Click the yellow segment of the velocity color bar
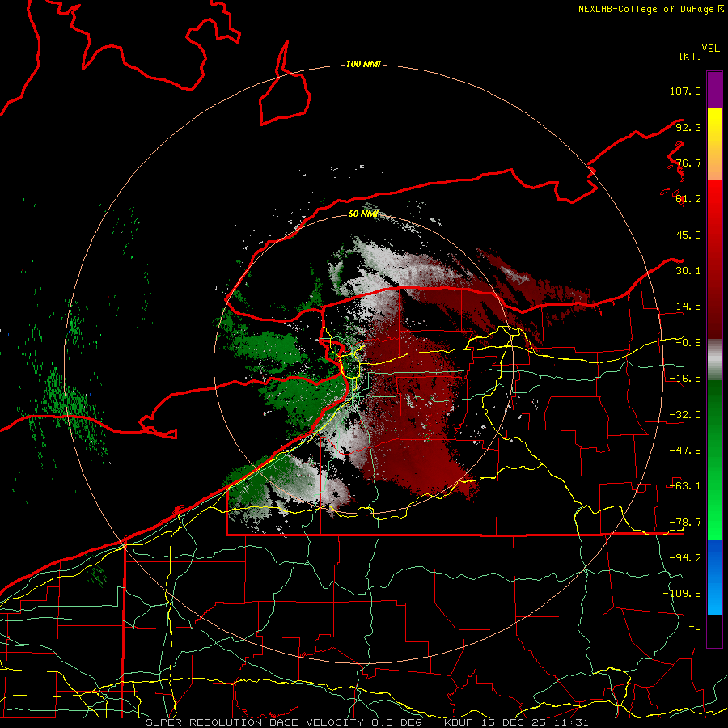Image resolution: width=728 pixels, height=728 pixels. click(714, 144)
